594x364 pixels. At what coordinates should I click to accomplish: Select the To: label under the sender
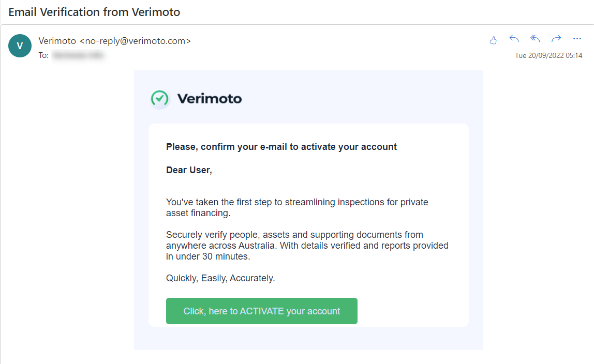(44, 54)
